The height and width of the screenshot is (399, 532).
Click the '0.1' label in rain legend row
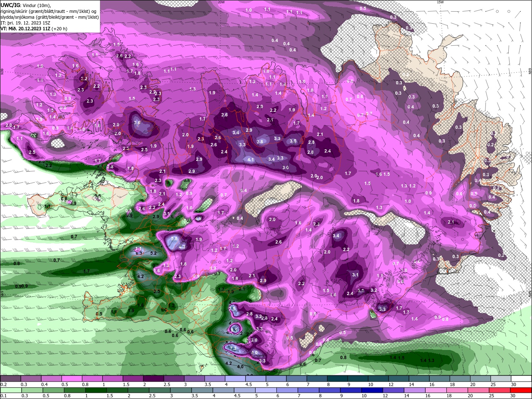tap(3, 396)
